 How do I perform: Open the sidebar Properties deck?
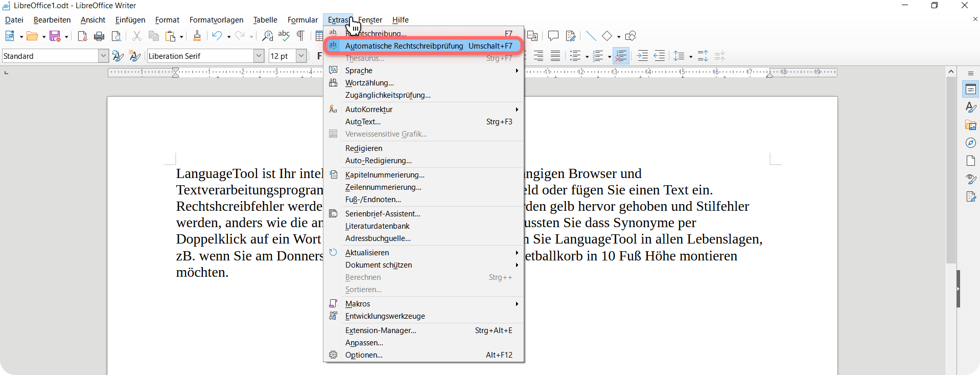click(971, 90)
